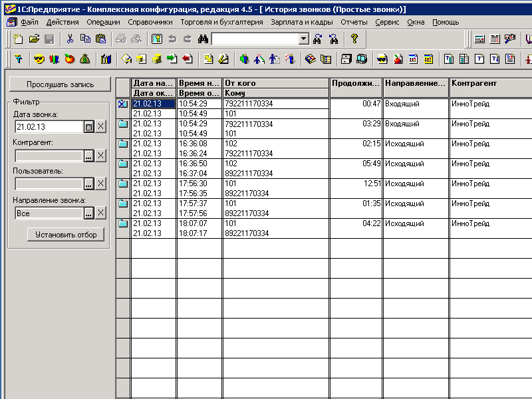Click the document with red arrow icon
532x399 pixels.
[x=188, y=59]
